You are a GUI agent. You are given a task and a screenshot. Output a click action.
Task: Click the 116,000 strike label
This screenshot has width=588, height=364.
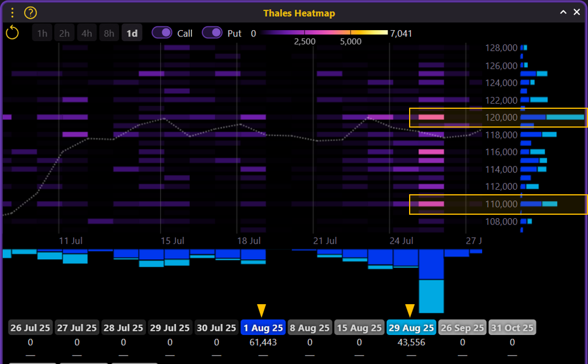[501, 152]
